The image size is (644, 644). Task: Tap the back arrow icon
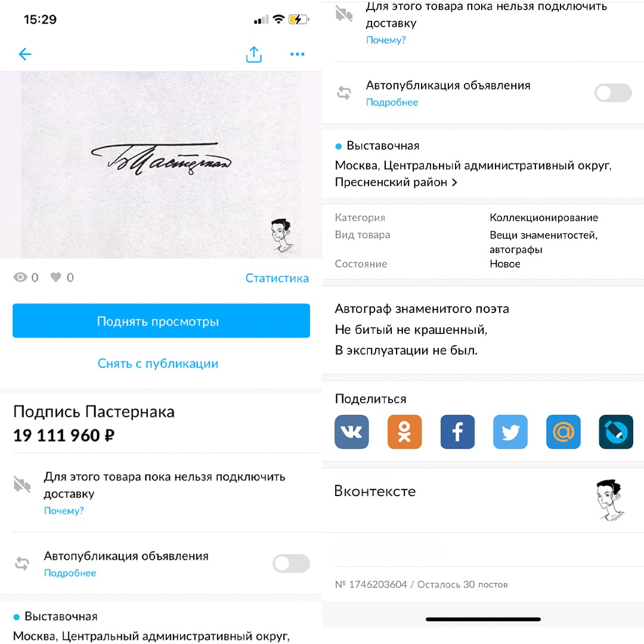pyautogui.click(x=25, y=54)
